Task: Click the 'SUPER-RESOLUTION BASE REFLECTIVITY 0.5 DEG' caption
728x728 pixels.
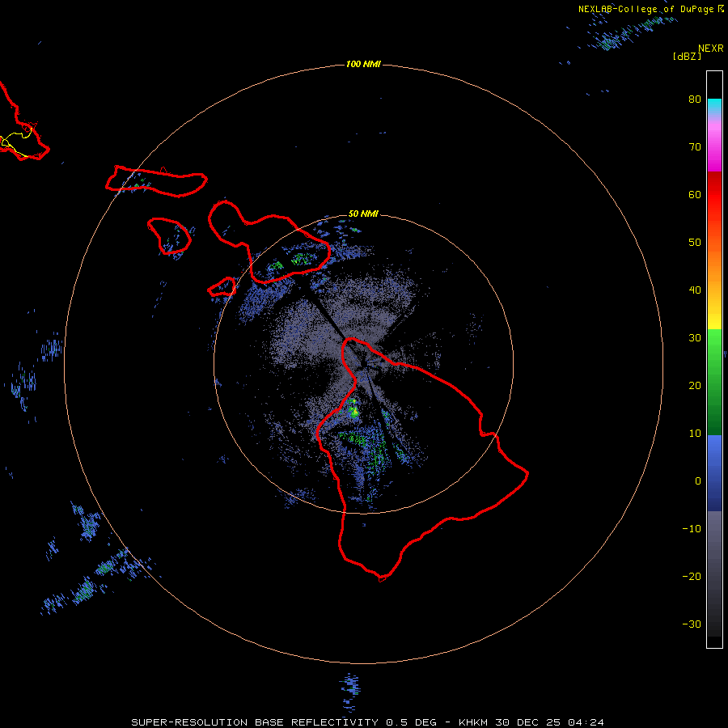Action: pos(284,722)
